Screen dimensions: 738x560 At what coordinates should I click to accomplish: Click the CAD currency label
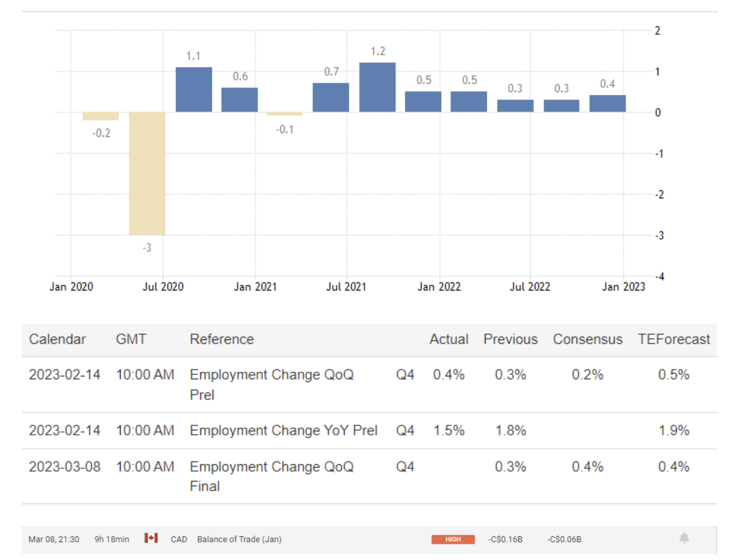click(178, 539)
